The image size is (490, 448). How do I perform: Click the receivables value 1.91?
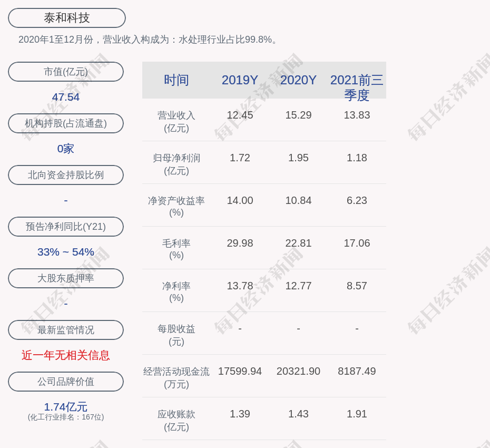coord(357,414)
